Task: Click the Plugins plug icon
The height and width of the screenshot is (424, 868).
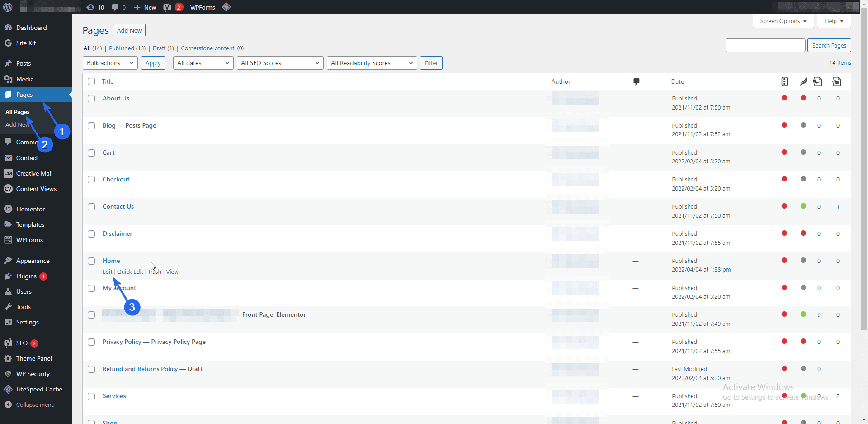Action: click(x=8, y=276)
